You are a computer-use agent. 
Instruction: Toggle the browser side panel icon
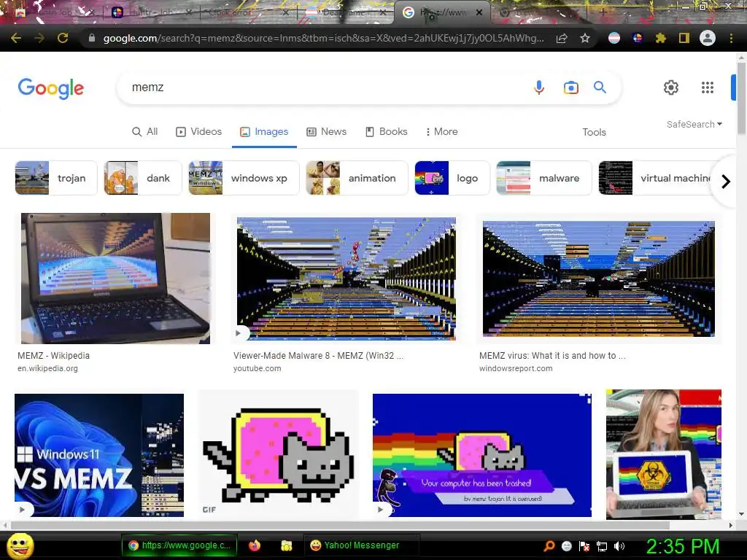click(684, 38)
